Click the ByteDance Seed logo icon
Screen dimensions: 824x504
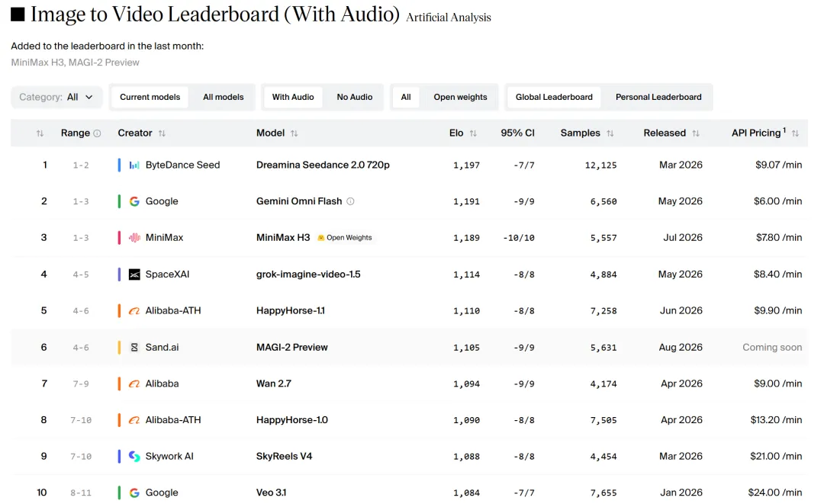pyautogui.click(x=134, y=165)
